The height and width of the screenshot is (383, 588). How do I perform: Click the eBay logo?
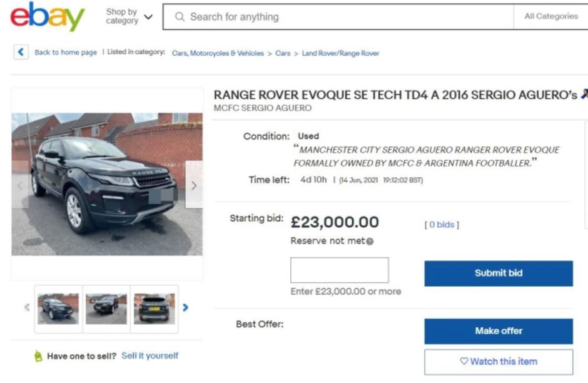[47, 17]
